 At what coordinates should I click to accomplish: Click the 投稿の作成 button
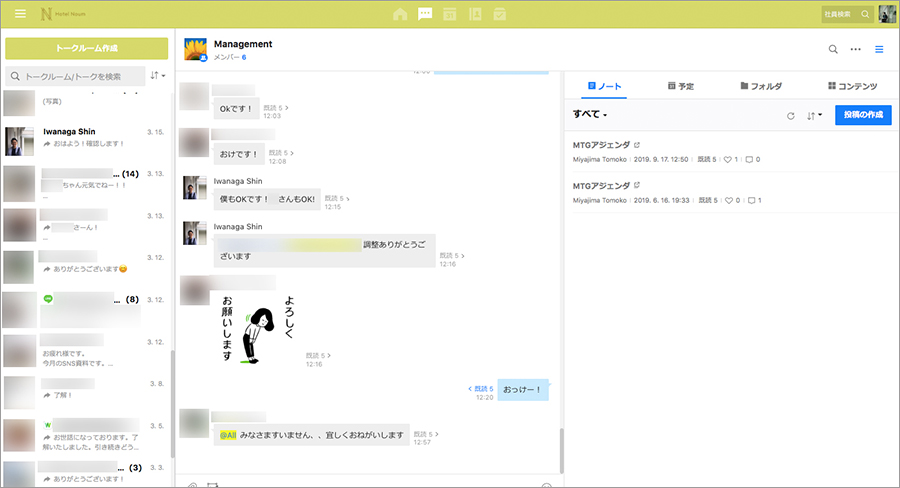pyautogui.click(x=863, y=115)
